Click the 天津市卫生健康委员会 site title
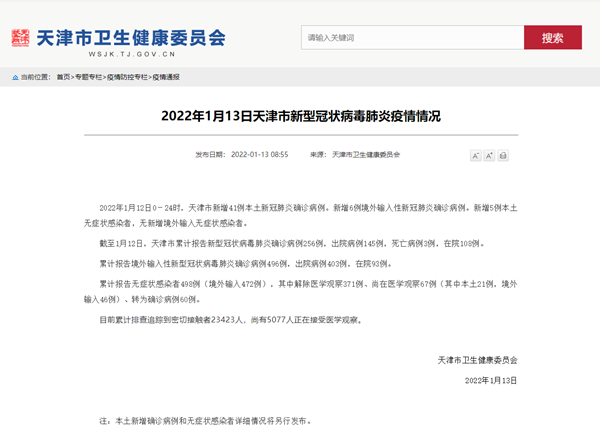This screenshot has height=435, width=600. (130, 36)
